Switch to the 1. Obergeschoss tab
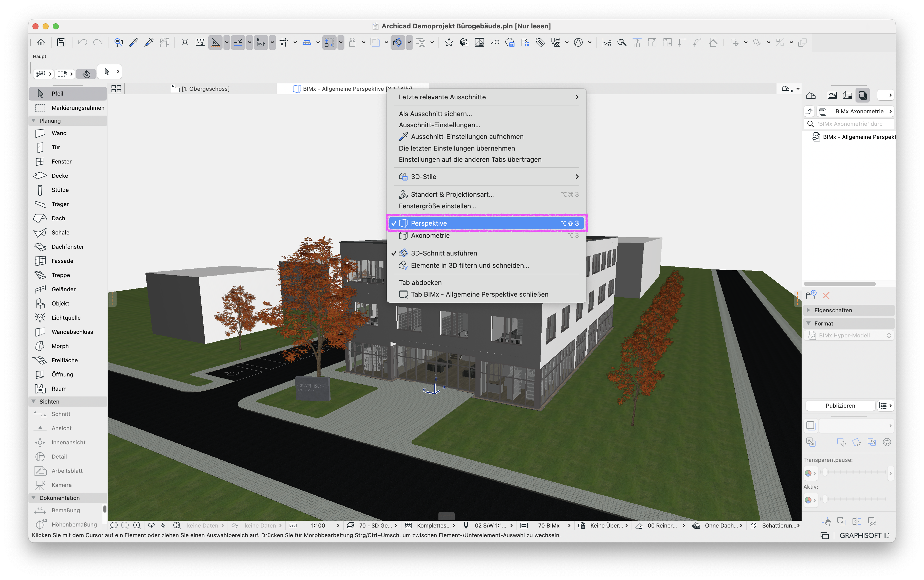The image size is (924, 580). [x=200, y=89]
